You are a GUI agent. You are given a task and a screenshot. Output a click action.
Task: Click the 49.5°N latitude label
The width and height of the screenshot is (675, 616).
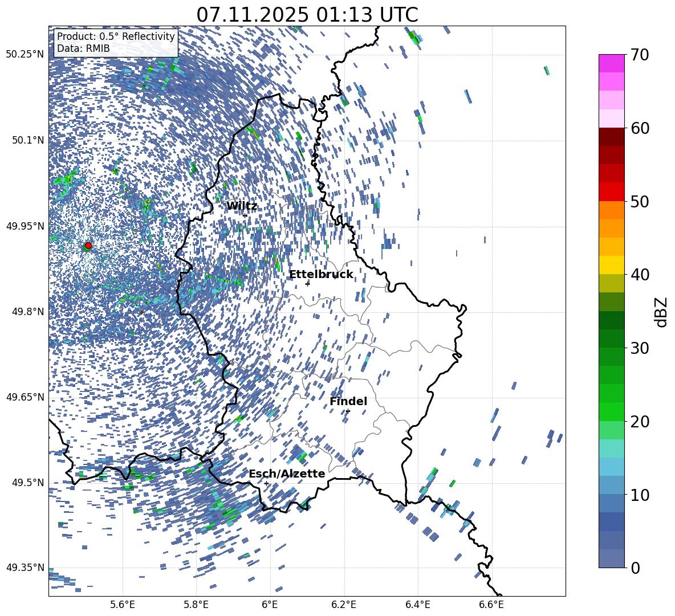coord(29,482)
